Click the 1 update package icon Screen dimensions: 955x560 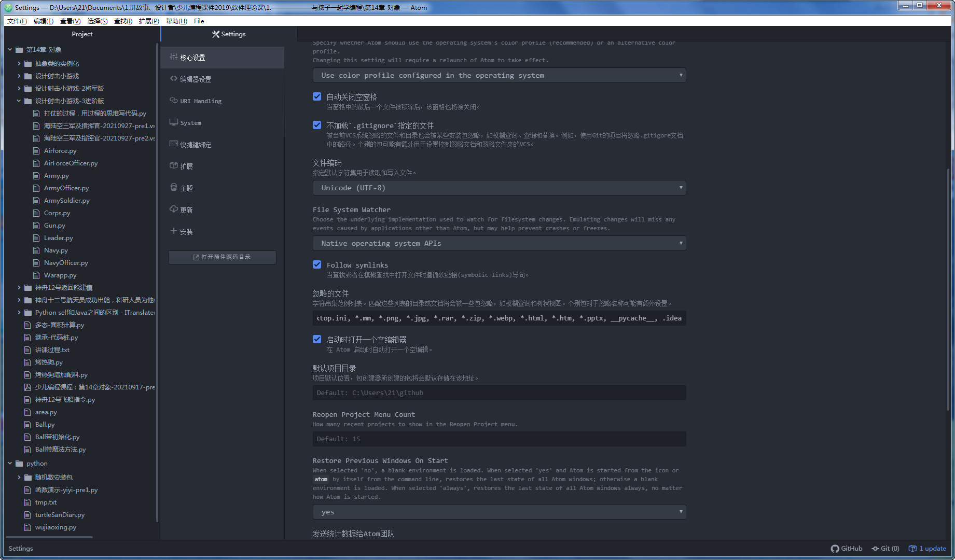click(912, 549)
